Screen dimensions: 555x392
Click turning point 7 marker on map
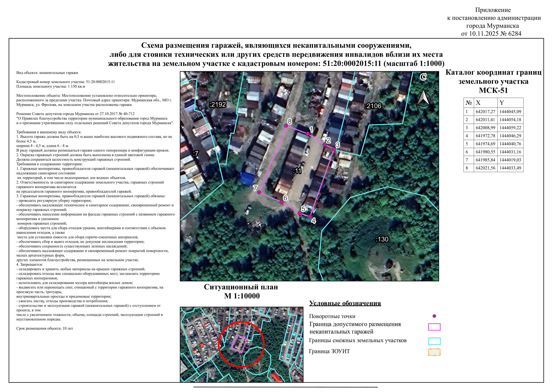[x=259, y=192]
